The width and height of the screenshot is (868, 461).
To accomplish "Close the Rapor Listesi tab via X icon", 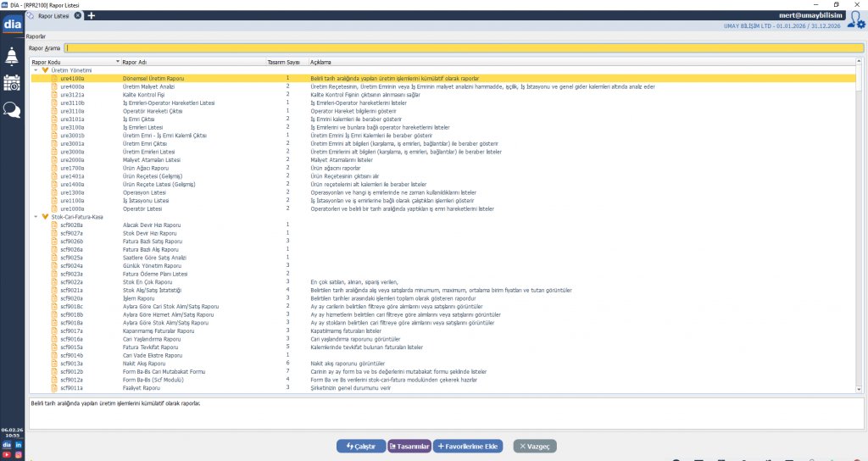I will 78,15.
